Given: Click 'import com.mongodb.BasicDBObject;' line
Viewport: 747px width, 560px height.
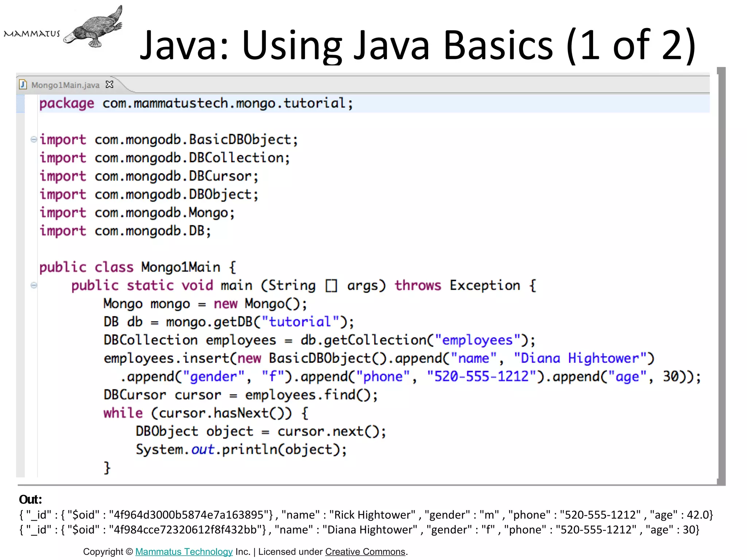Looking at the screenshot, I should 169,140.
